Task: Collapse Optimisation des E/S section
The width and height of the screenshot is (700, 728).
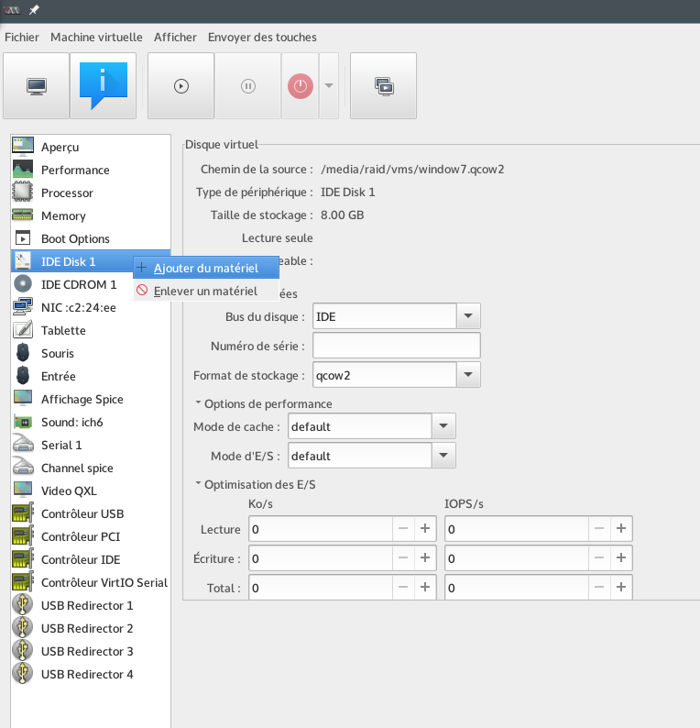Action: click(198, 483)
